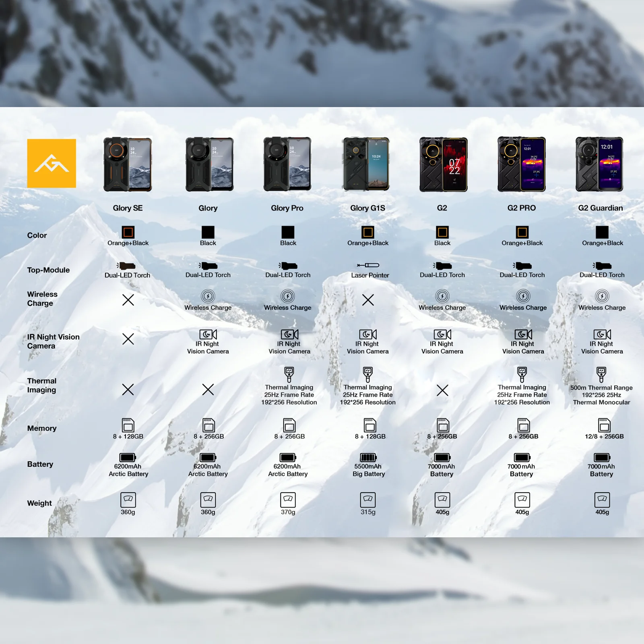Select Glory Pro's IR night vision camera icon
Screen dimensions: 644x644
289,334
